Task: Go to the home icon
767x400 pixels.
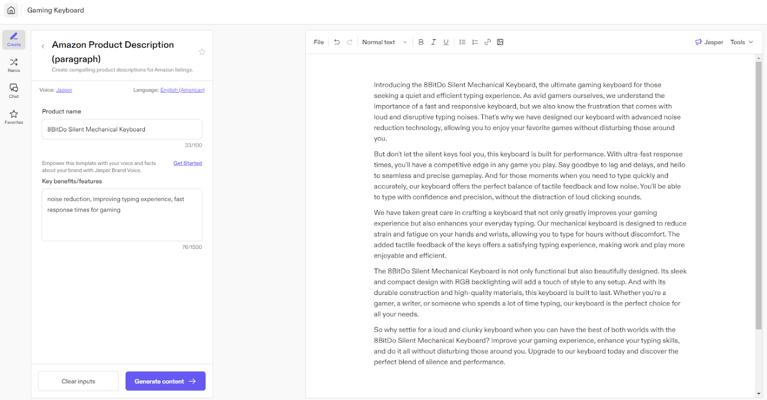Action: click(11, 10)
